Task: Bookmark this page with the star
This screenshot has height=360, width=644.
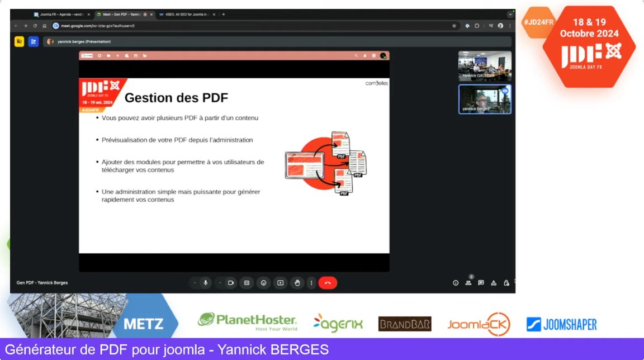Action: 454,26
